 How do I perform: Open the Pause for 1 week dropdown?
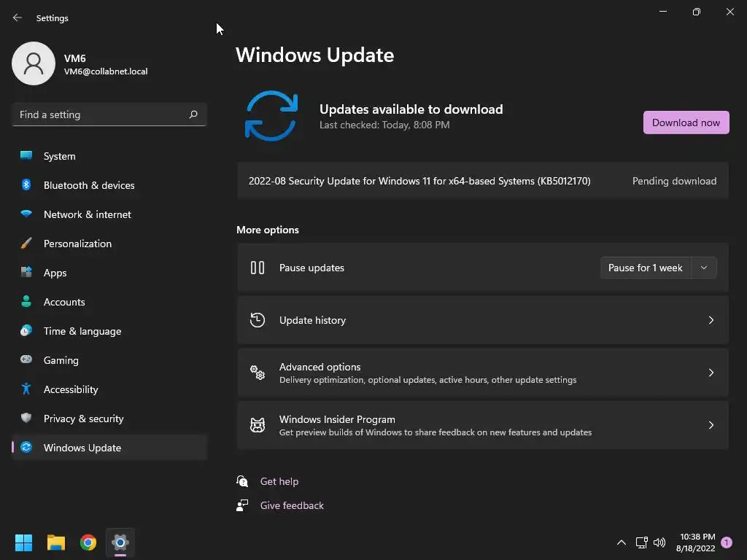[704, 268]
